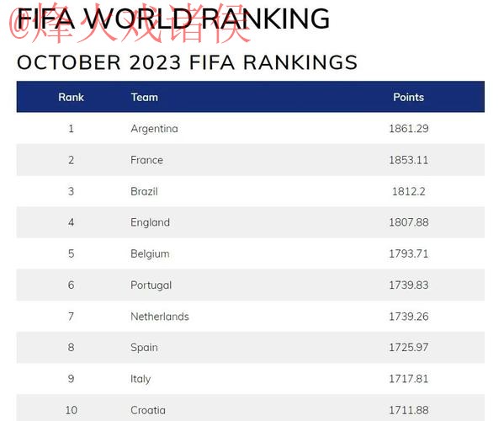Select the Croatia team name
Image resolution: width=504 pixels, height=421 pixels.
pyautogui.click(x=148, y=410)
